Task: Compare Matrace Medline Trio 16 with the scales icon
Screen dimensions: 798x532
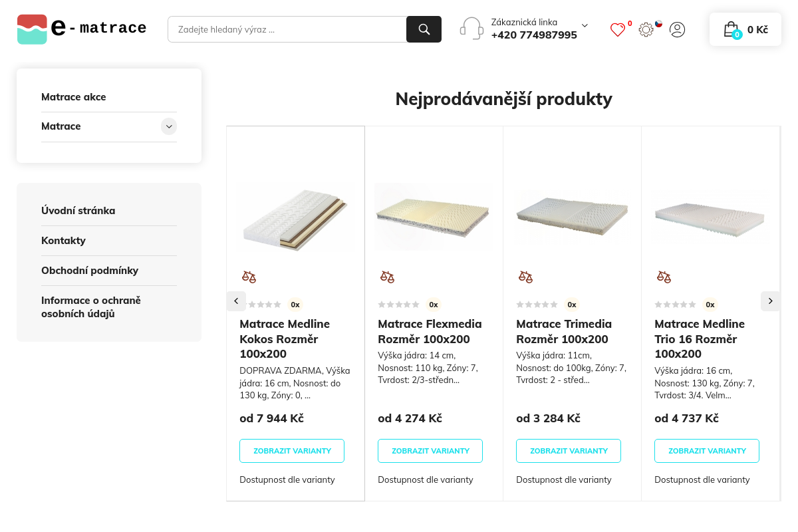Action: pos(664,277)
